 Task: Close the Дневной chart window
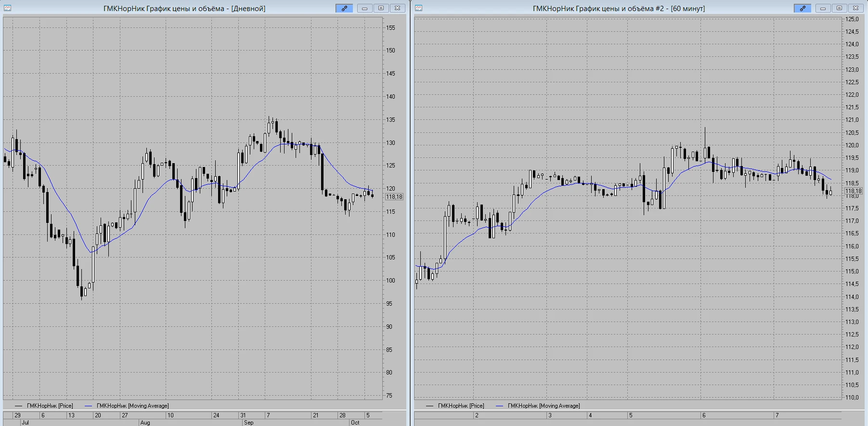[397, 8]
